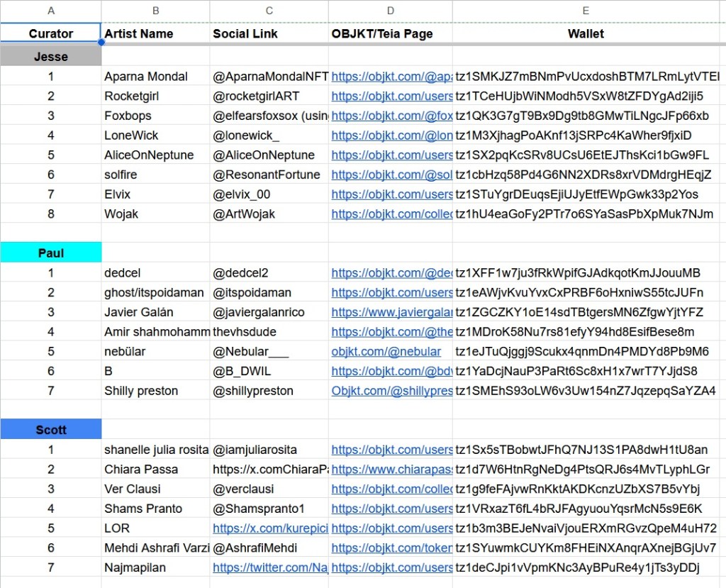
Task: Select the blue Scott curator cell
Action: pos(51,430)
